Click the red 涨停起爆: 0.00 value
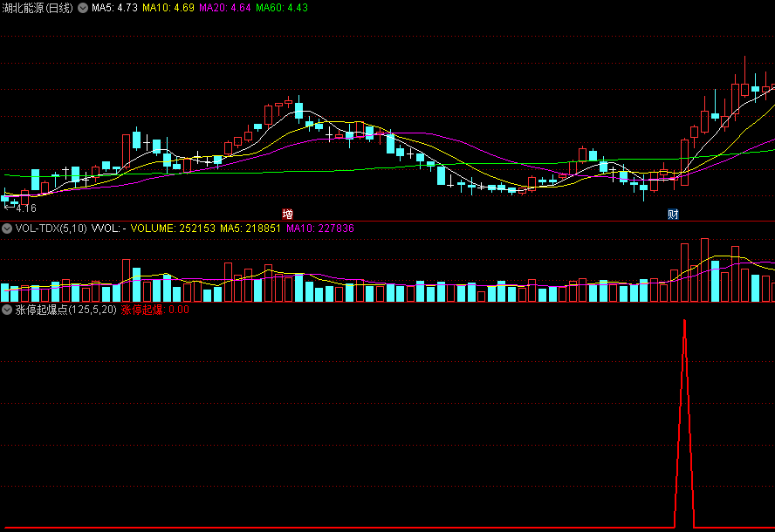 tap(155, 310)
